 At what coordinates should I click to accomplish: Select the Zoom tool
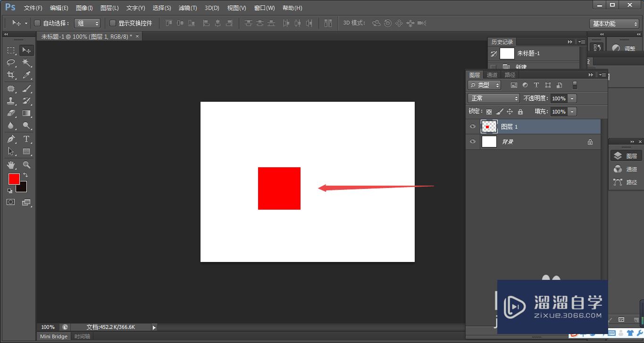click(x=26, y=165)
